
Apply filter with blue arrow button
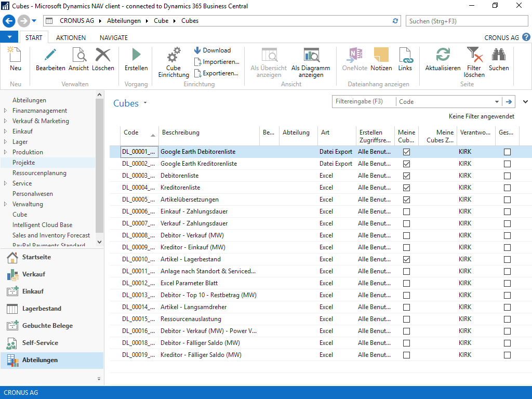pos(509,102)
